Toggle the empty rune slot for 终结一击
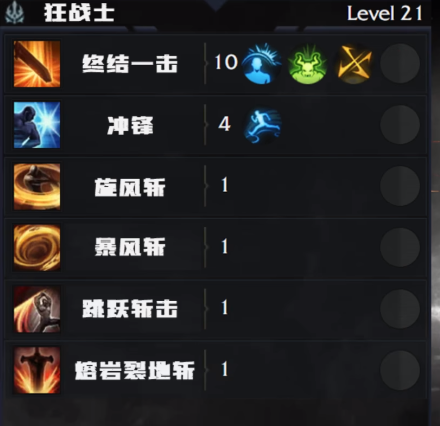440x426 pixels. 400,63
